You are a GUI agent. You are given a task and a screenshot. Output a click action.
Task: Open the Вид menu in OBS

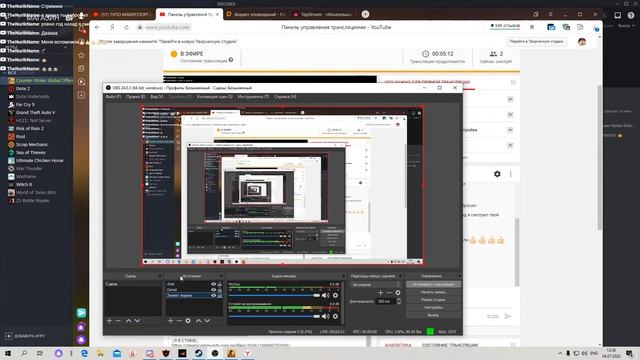156,97
